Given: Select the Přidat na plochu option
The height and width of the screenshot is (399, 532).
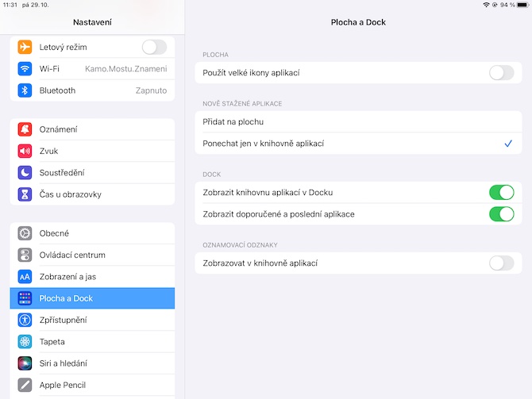Looking at the screenshot, I should 357,122.
